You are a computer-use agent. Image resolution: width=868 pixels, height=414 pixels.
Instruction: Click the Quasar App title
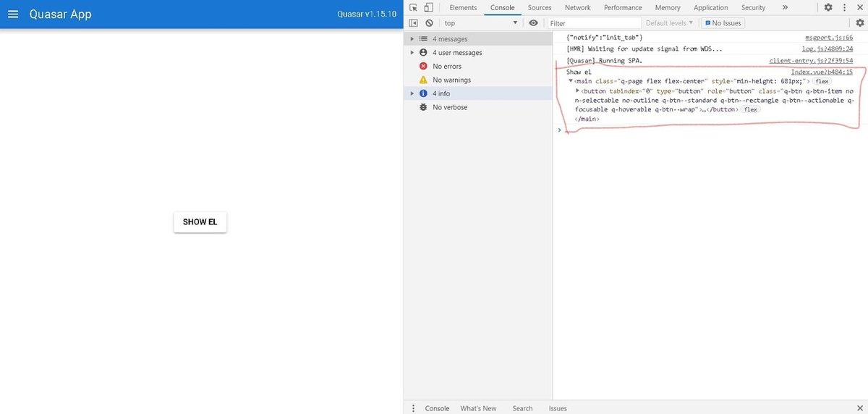61,14
